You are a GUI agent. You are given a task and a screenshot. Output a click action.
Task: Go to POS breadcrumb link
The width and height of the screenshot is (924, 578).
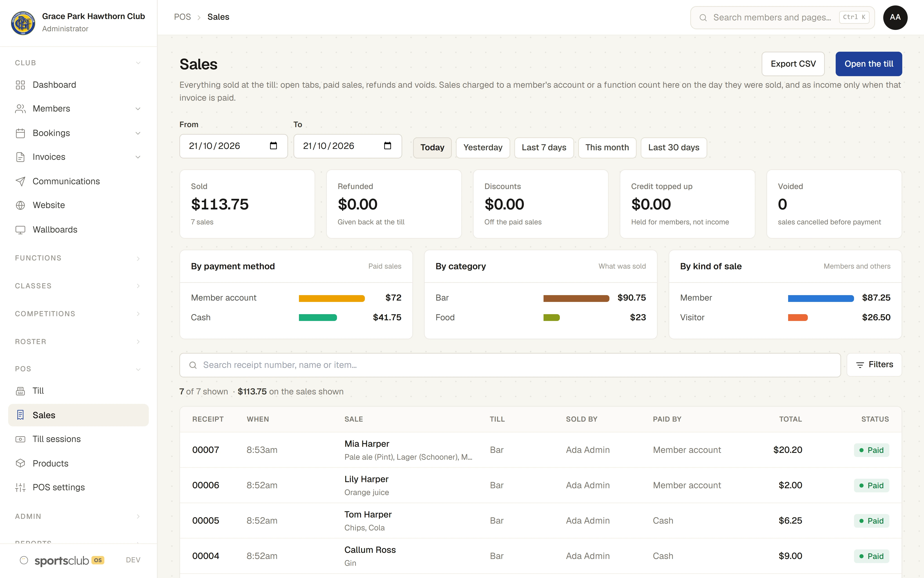182,17
